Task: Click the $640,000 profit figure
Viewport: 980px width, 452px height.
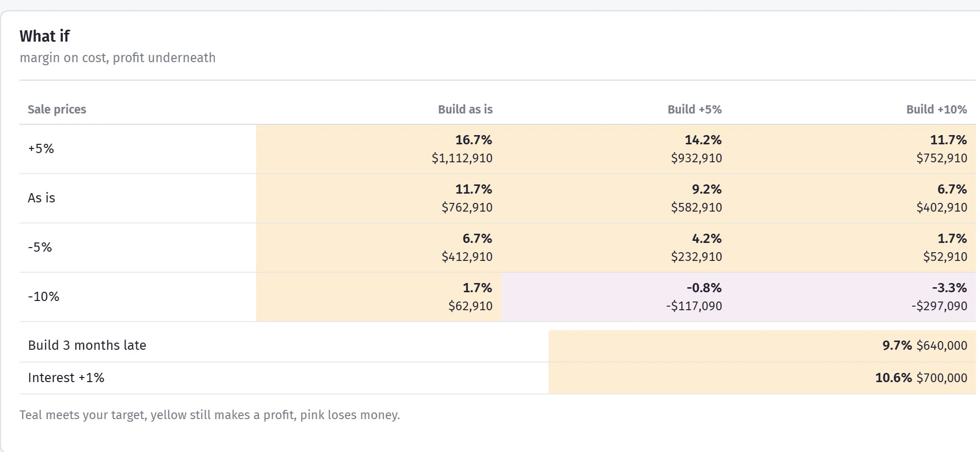Action: (942, 346)
